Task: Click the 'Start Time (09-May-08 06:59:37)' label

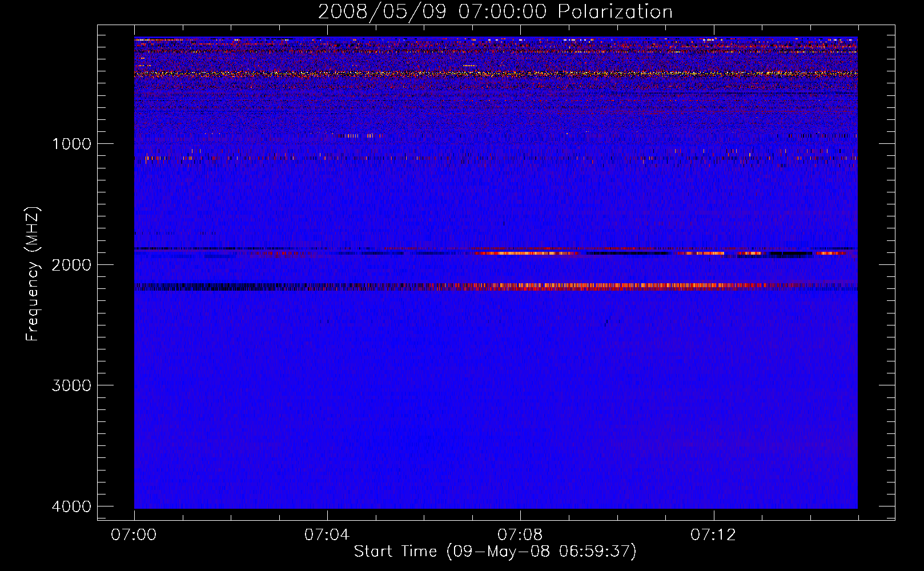Action: pos(495,552)
